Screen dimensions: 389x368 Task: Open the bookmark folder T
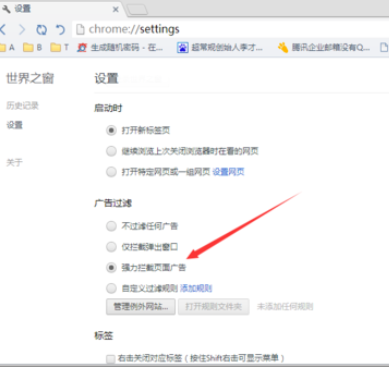(60, 48)
